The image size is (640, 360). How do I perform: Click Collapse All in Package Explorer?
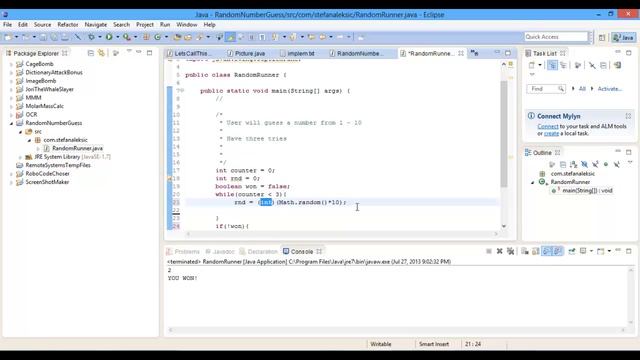coord(91,53)
